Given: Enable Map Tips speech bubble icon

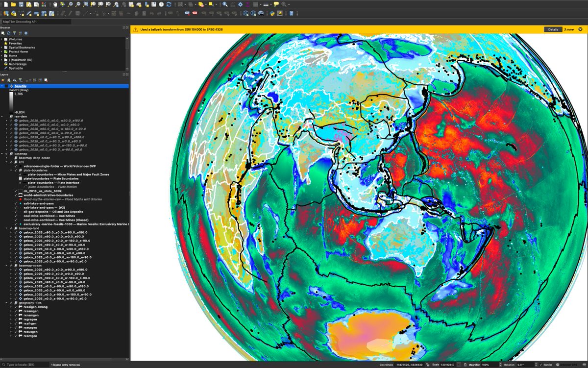Looking at the screenshot, I should coord(276,4).
